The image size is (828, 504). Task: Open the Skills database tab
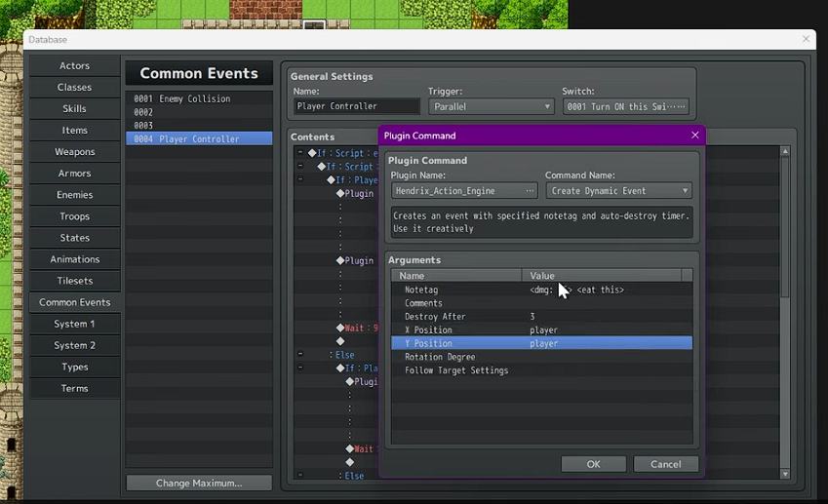(x=75, y=108)
